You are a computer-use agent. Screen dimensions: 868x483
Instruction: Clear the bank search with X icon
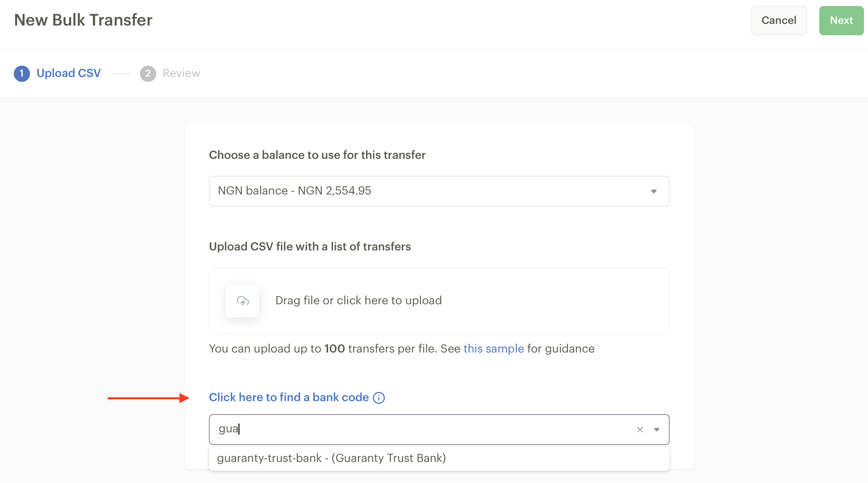point(640,430)
